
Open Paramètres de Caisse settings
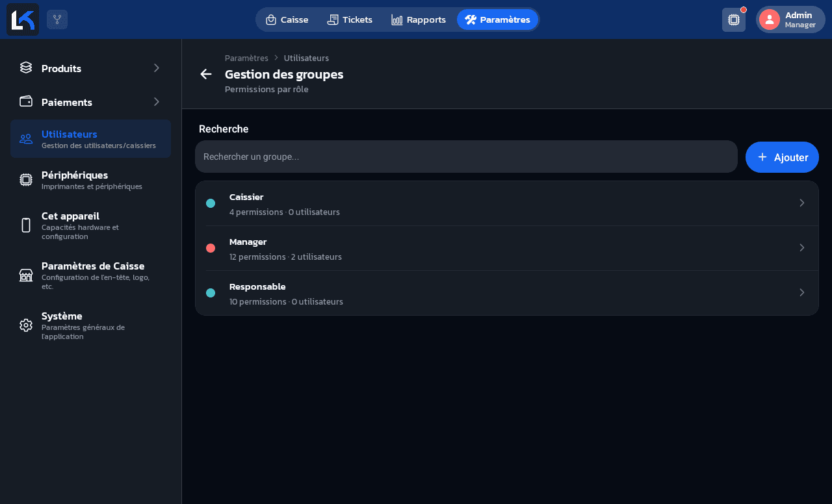coord(90,275)
